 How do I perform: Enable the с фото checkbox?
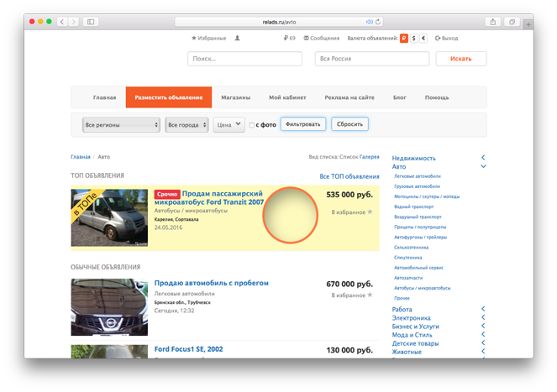click(x=251, y=125)
